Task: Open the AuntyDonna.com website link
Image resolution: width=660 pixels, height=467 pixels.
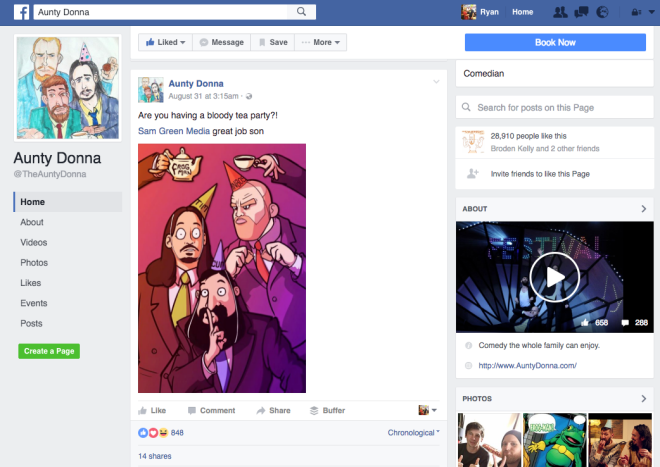Action: (527, 366)
